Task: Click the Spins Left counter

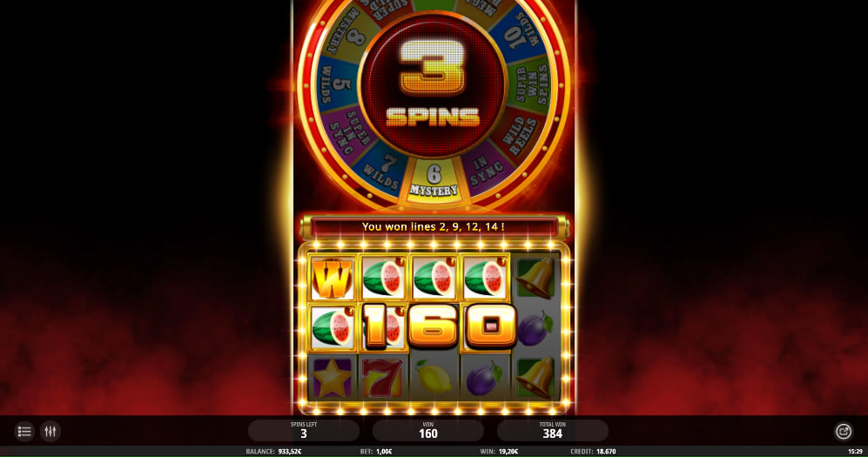Action: tap(303, 430)
